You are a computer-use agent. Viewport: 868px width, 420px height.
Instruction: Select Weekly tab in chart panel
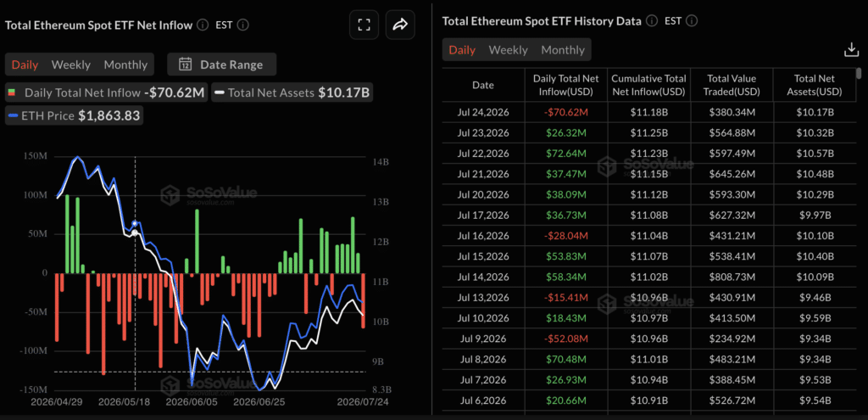click(x=71, y=64)
